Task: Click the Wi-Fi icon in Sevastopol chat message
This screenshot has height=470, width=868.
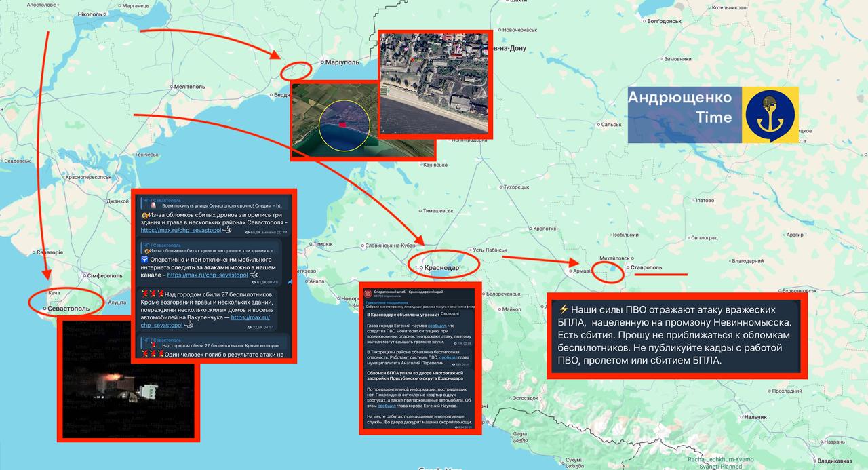Action: coord(144,260)
